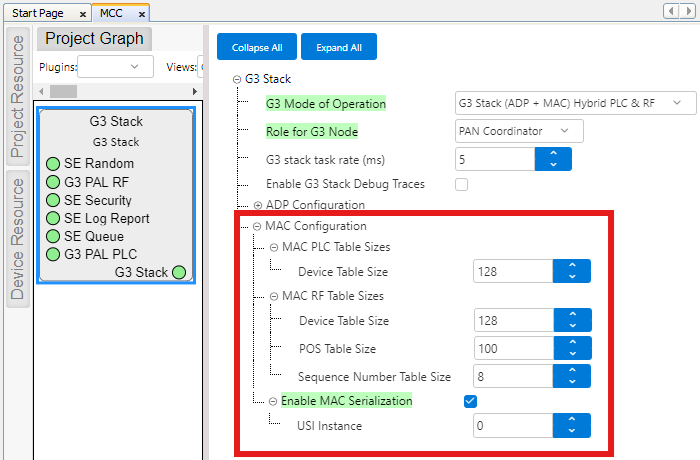Open Role for G3 Node dropdown
This screenshot has height=460, width=700.
512,131
